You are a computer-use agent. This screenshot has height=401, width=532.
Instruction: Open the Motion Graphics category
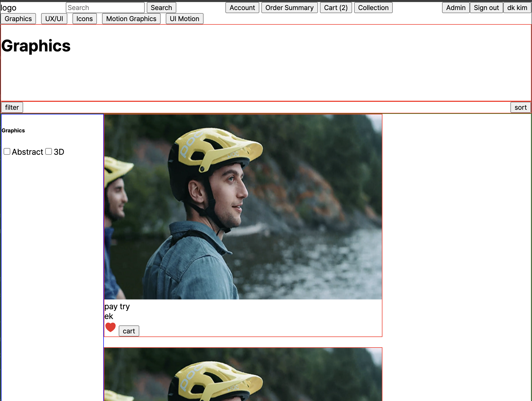point(131,19)
